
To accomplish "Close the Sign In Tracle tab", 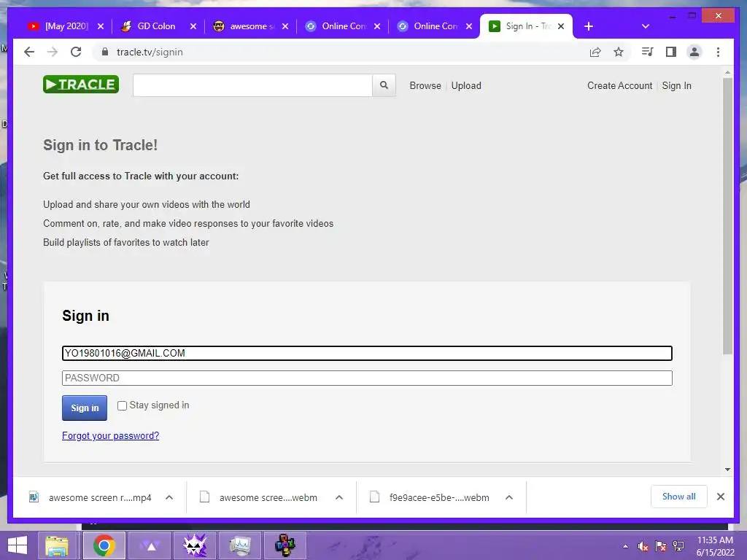I will click(561, 26).
